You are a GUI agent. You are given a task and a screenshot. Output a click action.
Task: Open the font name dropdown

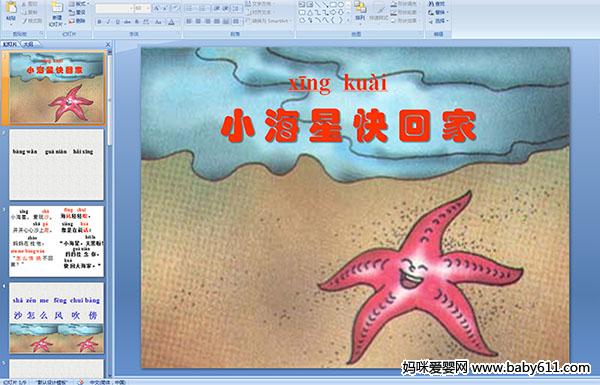131,8
